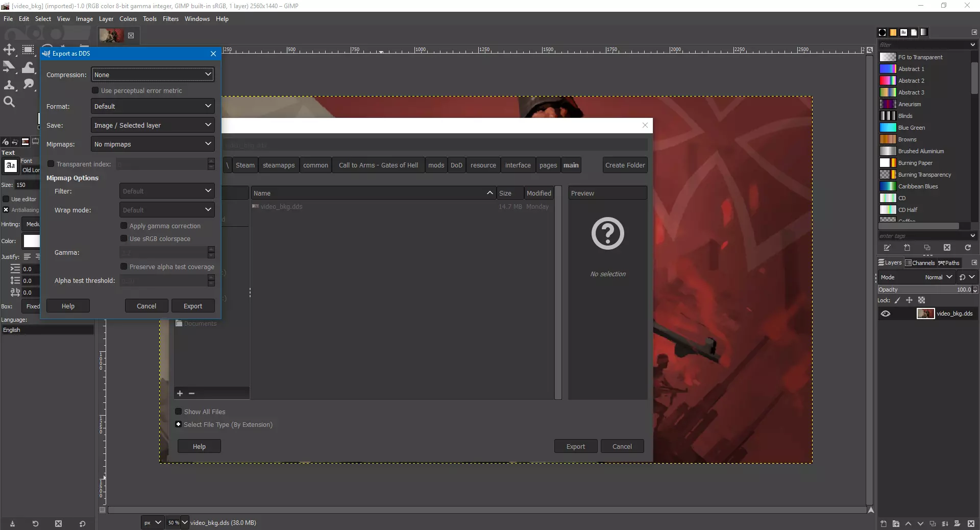Open the Save dropdown
The image size is (980, 530).
click(153, 125)
